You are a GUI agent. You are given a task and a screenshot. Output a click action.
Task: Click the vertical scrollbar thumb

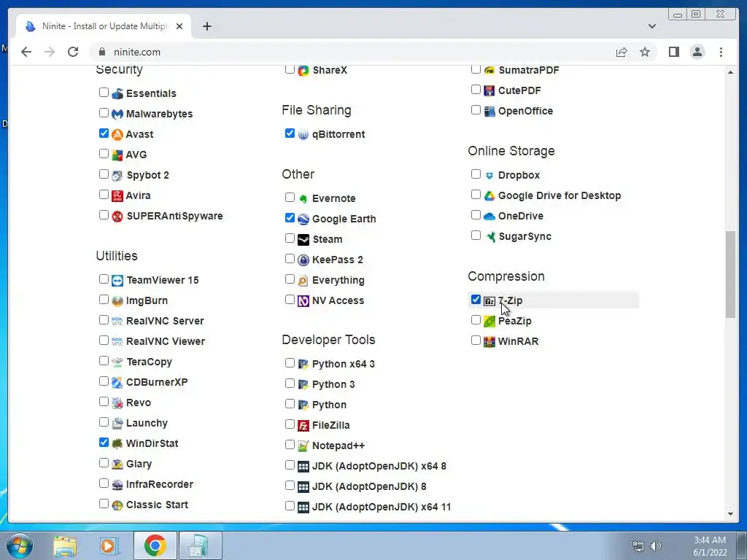(730, 274)
